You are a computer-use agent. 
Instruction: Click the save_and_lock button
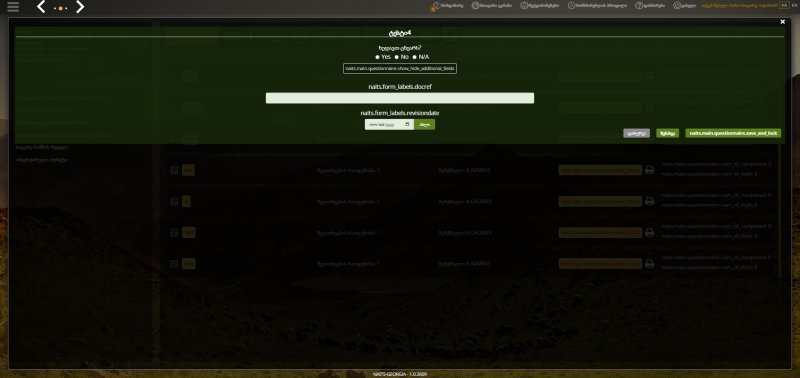coord(733,133)
